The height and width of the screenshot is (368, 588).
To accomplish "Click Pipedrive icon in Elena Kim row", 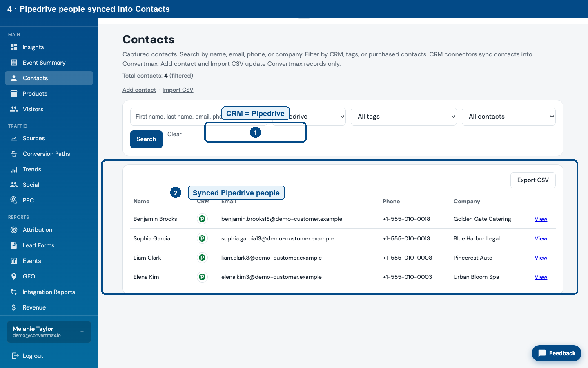I will (x=202, y=277).
